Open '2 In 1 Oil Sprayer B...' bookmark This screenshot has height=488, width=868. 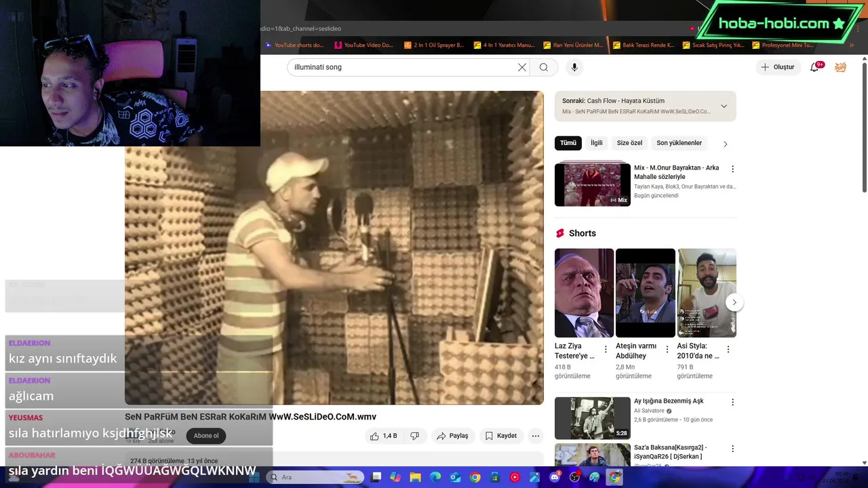tap(434, 45)
